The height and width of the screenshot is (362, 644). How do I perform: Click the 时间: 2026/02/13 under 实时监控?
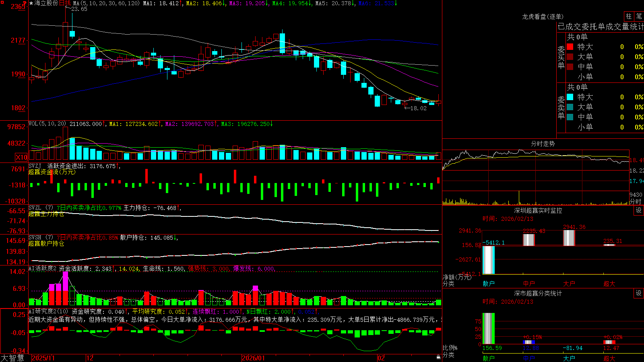(508, 219)
